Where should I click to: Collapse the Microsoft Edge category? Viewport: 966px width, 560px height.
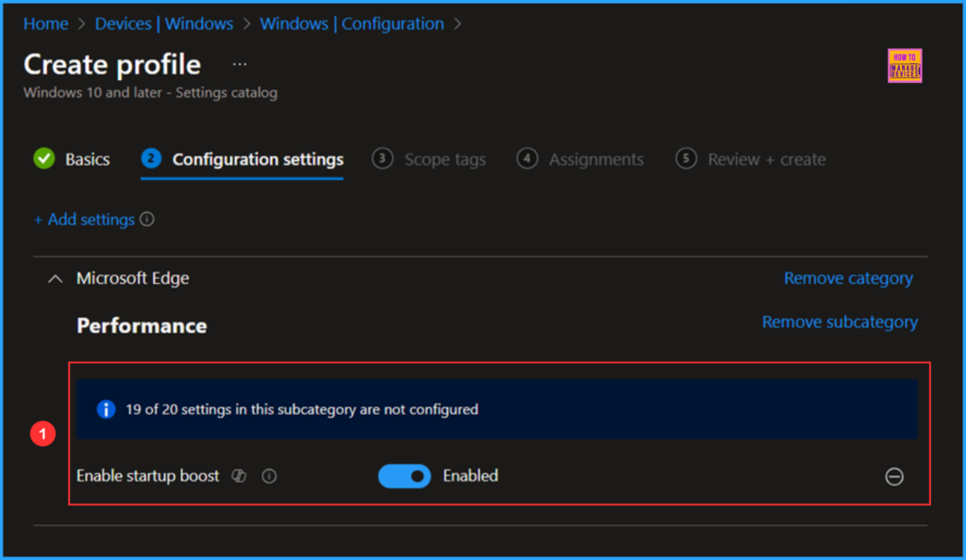(56, 279)
